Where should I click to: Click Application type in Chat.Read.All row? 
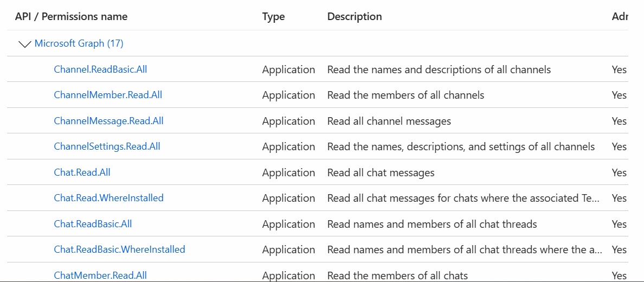[x=289, y=172]
